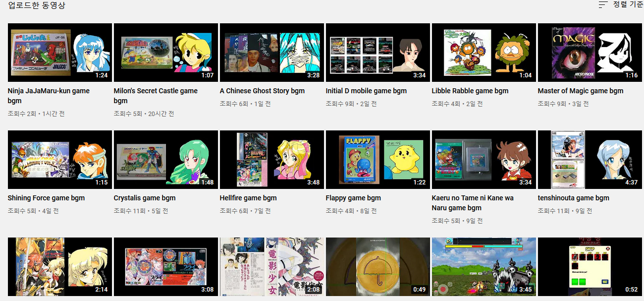Open Hellfire game bgm thumbnail
The image size is (644, 301).
click(x=272, y=160)
